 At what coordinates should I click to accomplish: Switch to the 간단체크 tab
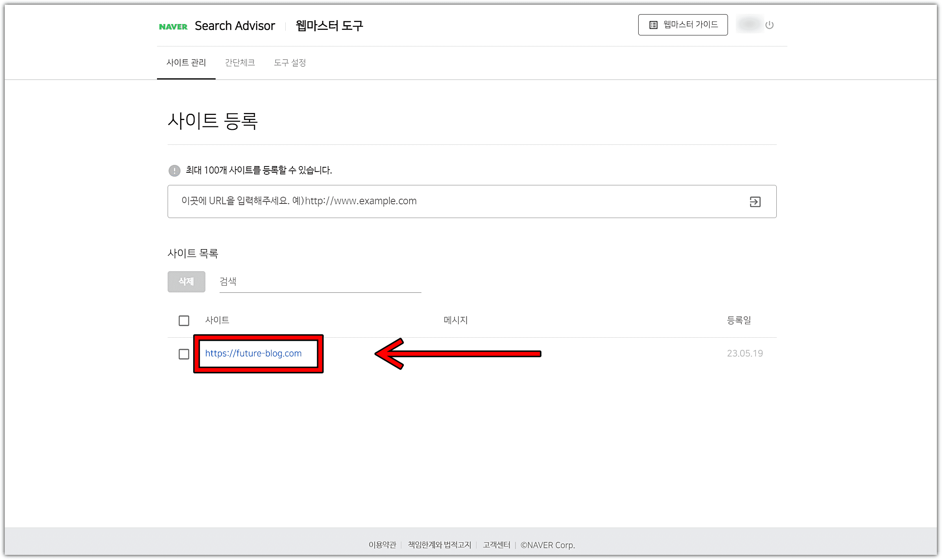(x=240, y=63)
